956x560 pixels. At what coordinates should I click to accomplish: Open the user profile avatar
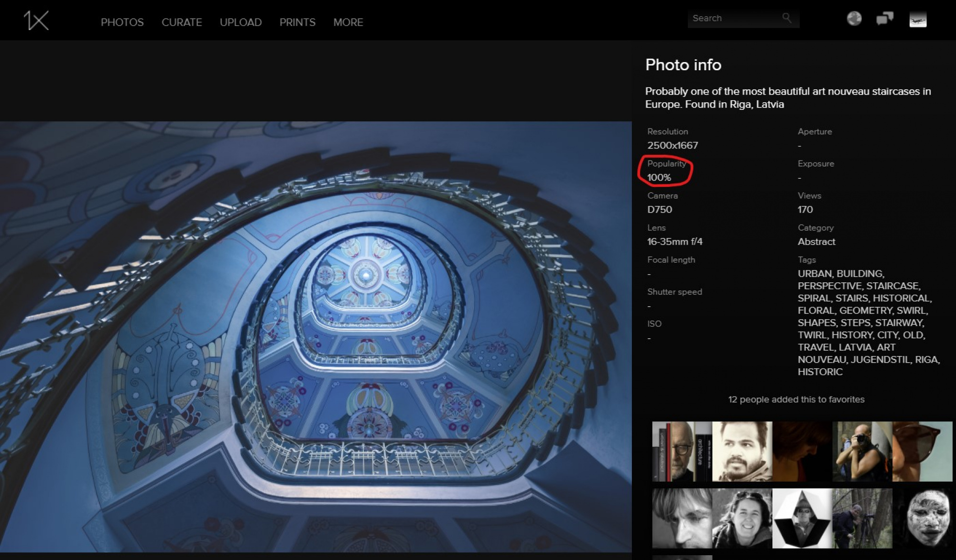point(917,20)
